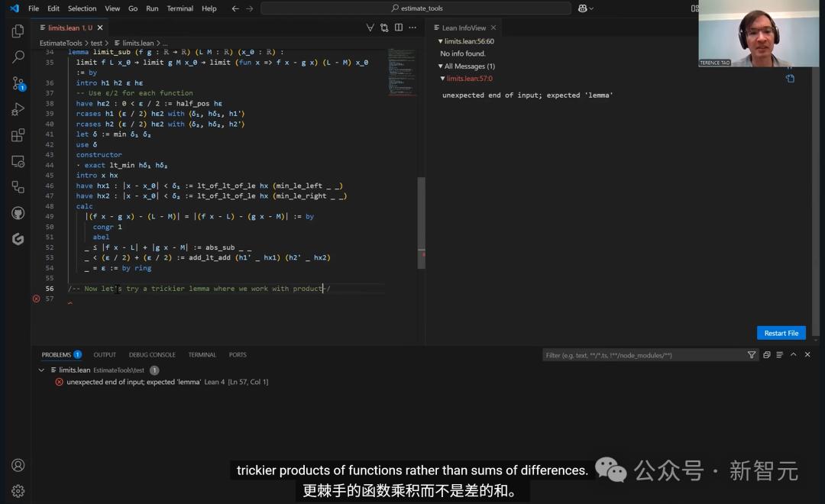Click the Lean ∀ menu icon in editor toolbar
Screen dimensions: 825x504
pos(370,27)
